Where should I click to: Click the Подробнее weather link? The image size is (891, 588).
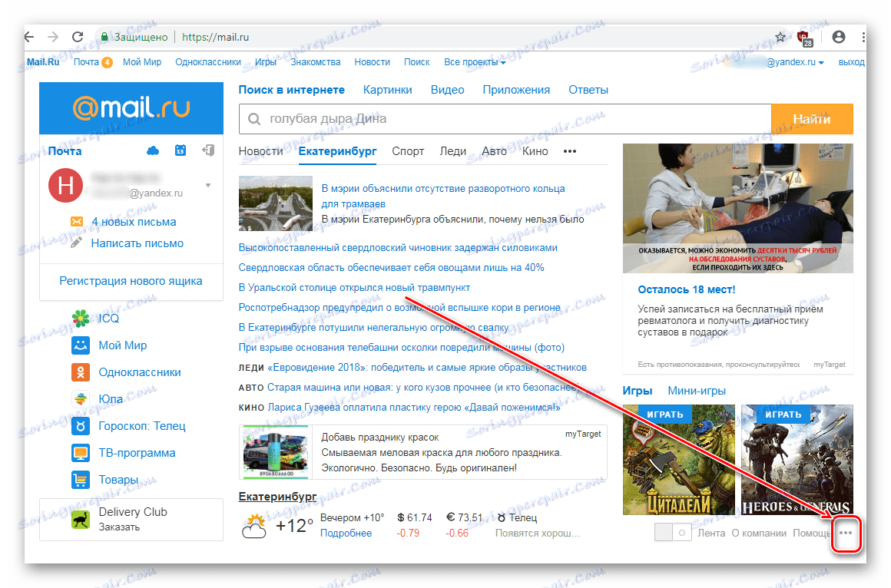click(x=346, y=533)
